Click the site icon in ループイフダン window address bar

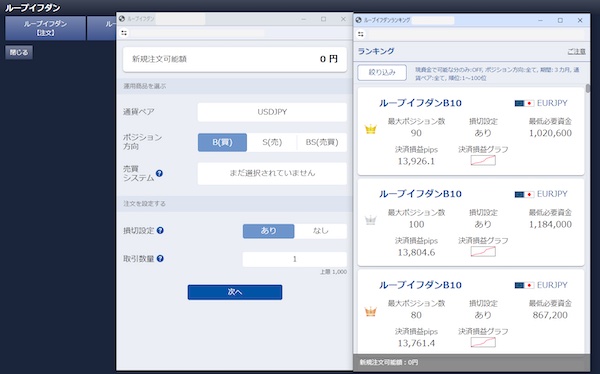(x=124, y=33)
